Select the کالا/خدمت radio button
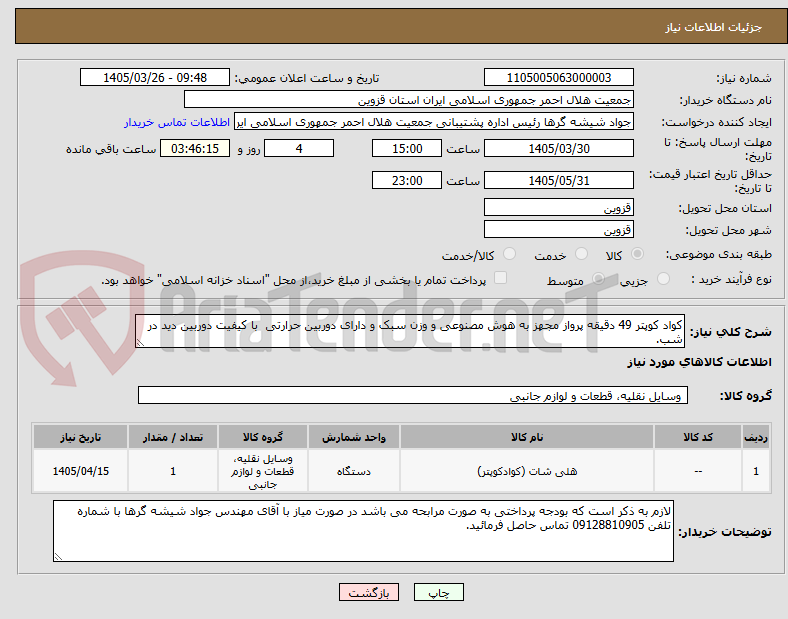This screenshot has height=619, width=788. click(x=510, y=254)
